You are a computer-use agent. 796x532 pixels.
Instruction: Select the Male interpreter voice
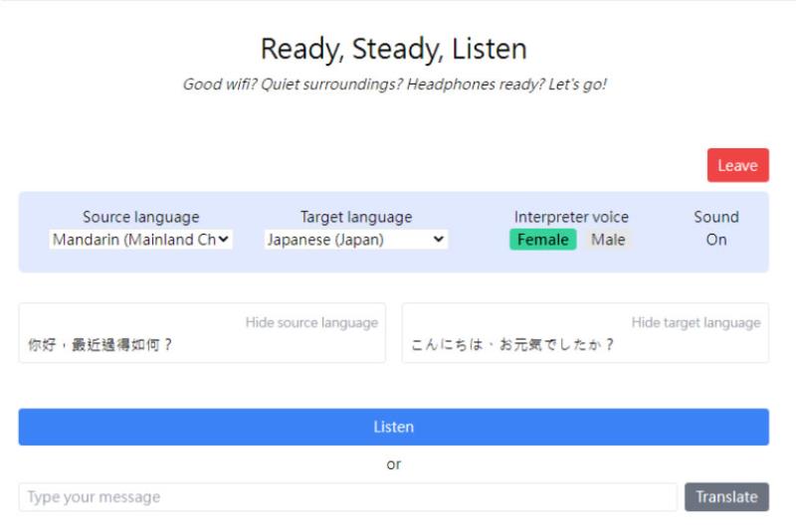click(x=608, y=240)
